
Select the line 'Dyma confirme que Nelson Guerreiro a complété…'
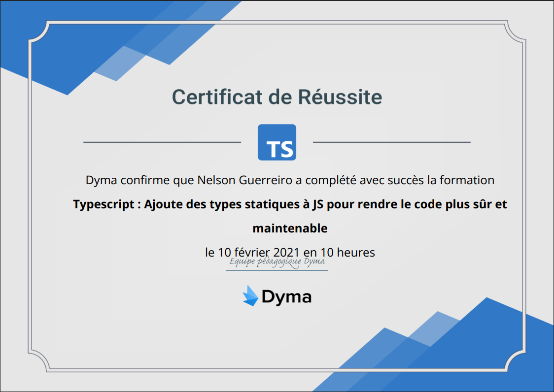290,180
